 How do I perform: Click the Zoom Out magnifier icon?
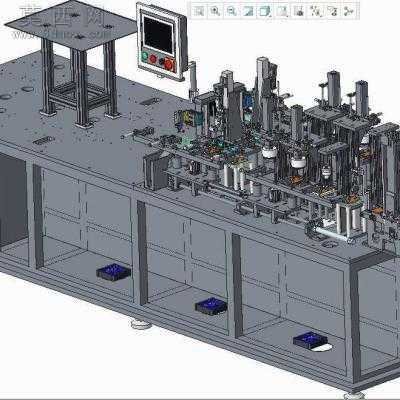(232, 11)
